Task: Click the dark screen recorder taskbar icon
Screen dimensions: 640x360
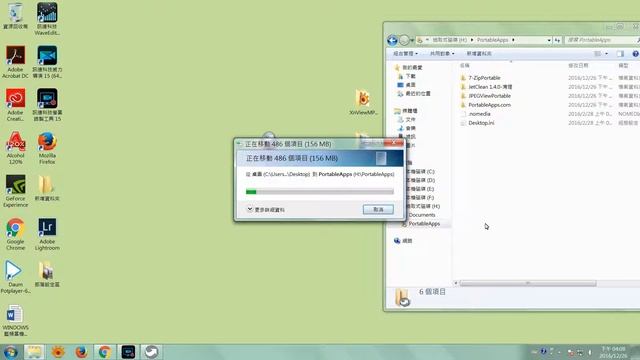Action: [x=128, y=352]
